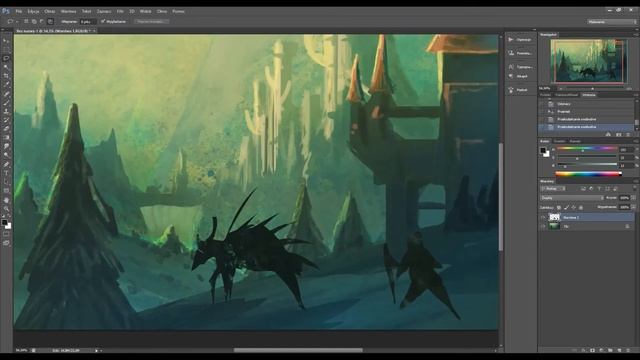Toggle filter for type layers
The image size is (640, 360).
(x=599, y=189)
